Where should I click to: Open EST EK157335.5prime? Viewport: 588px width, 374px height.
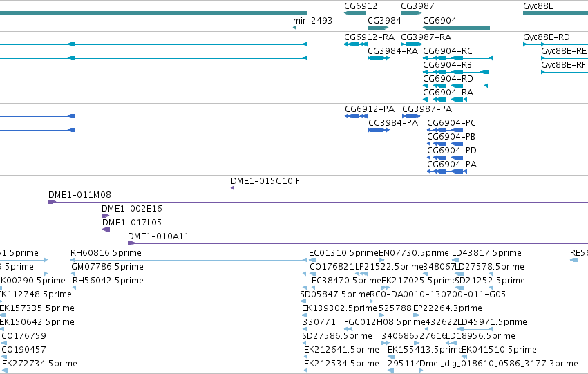37,309
